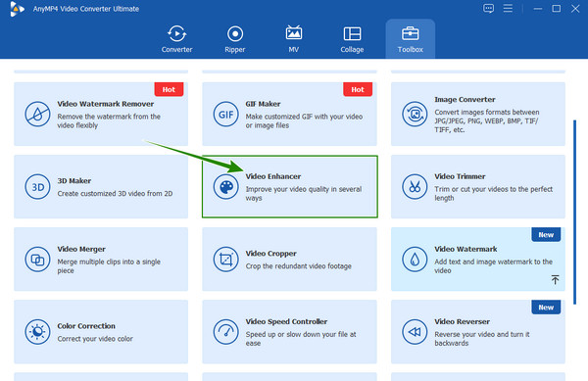Viewport: 588px width, 381px height.
Task: Click the Image Converter icon
Action: click(415, 115)
